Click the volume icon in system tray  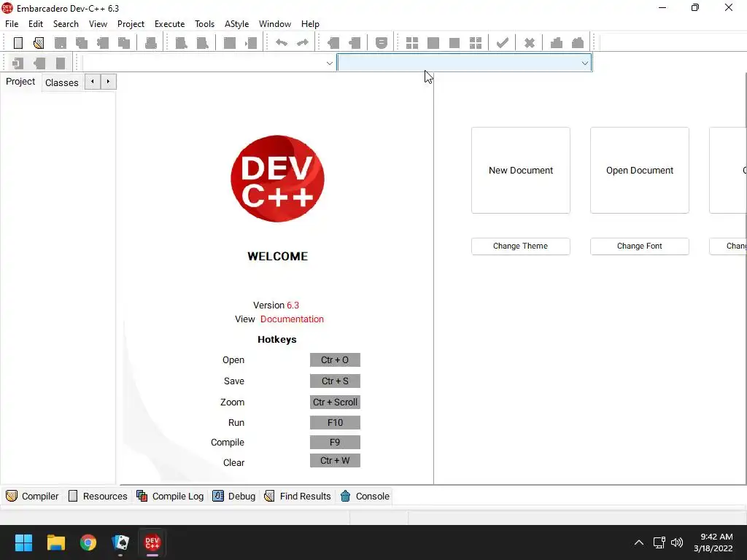click(x=676, y=542)
